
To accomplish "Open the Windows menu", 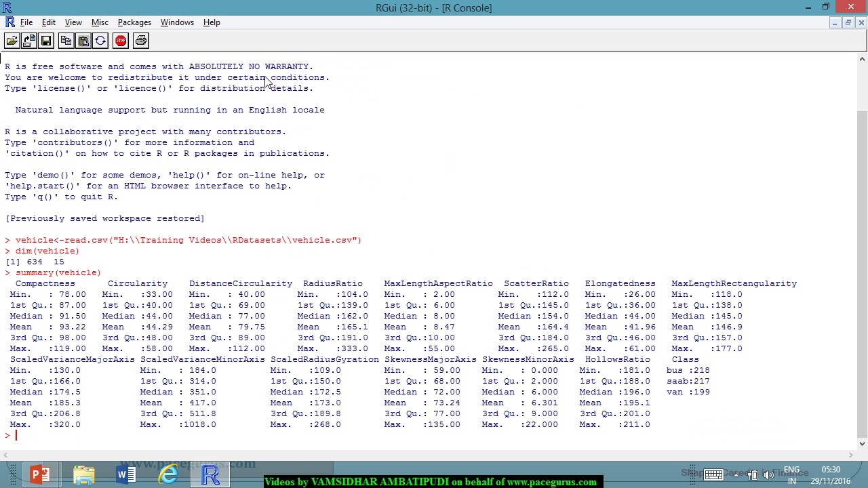I will pyautogui.click(x=177, y=22).
